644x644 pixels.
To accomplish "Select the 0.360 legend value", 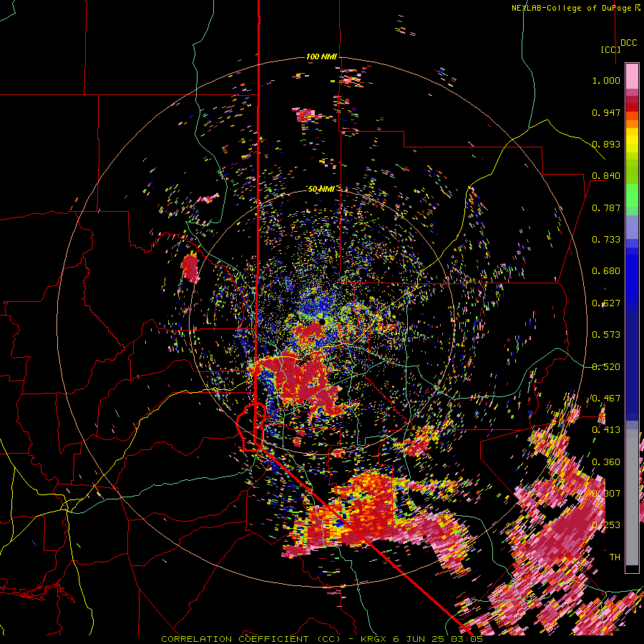I will [606, 462].
